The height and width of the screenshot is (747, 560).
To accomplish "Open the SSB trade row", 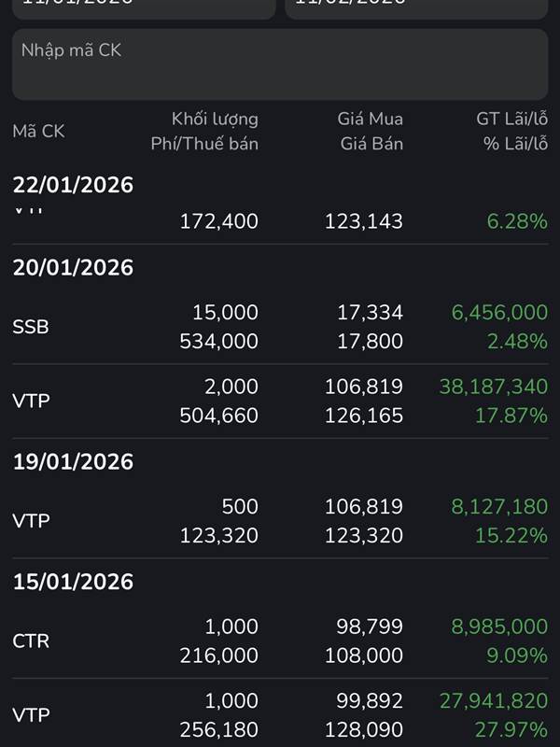I will 280,327.
